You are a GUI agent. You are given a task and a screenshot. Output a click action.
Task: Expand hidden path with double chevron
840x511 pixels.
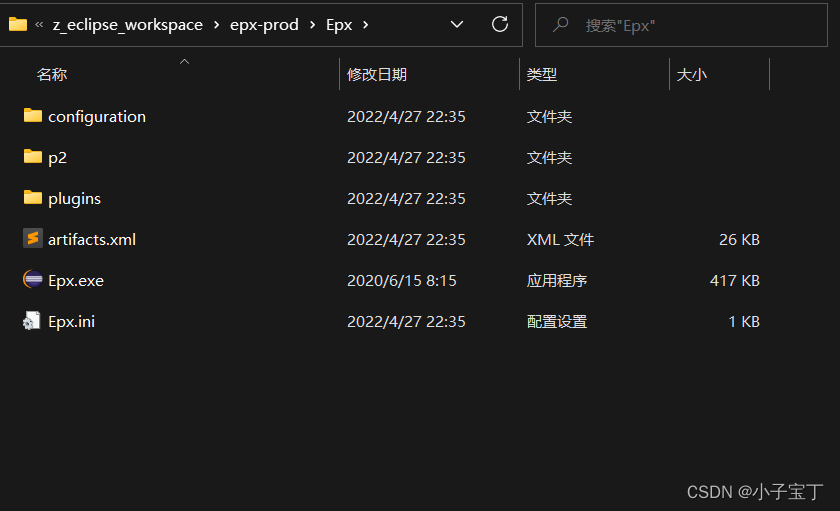[39, 24]
